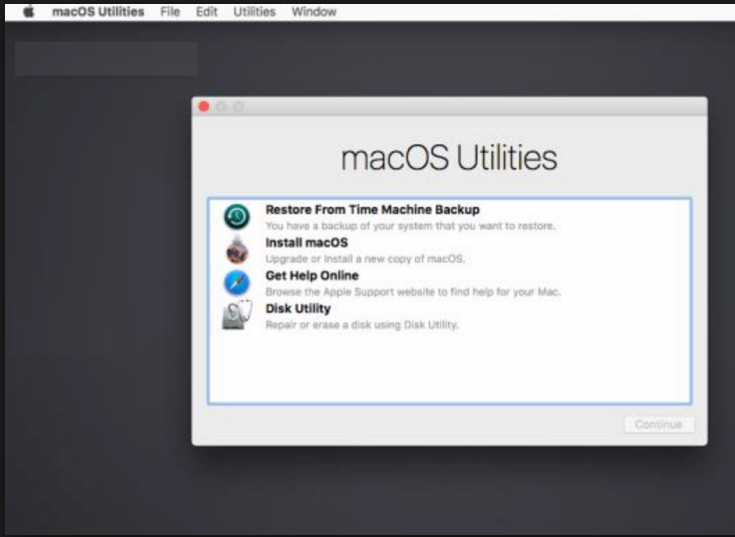Click 'You have a backup of your system' description

coord(410,226)
